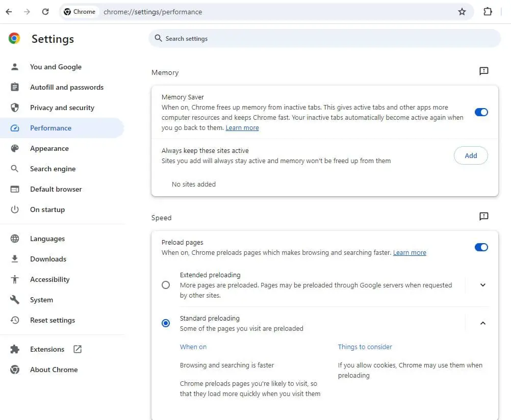The height and width of the screenshot is (420, 511).
Task: Click the Accessibility figure icon
Action: (15, 279)
